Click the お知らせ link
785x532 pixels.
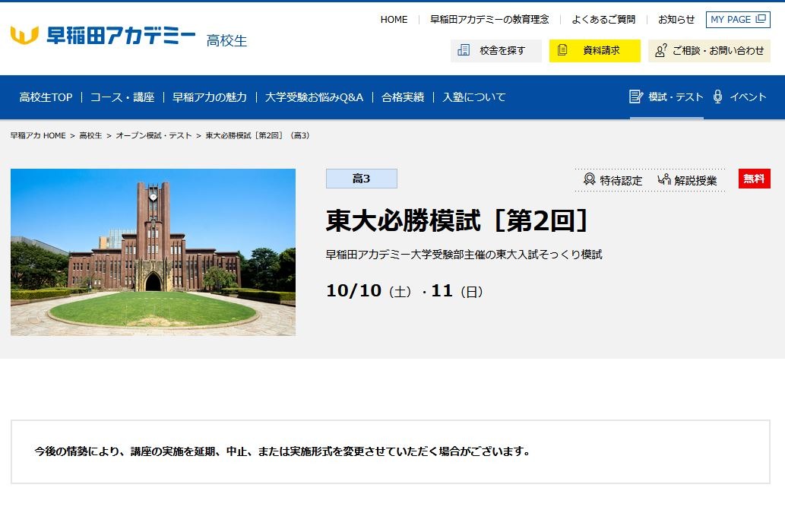click(x=676, y=19)
